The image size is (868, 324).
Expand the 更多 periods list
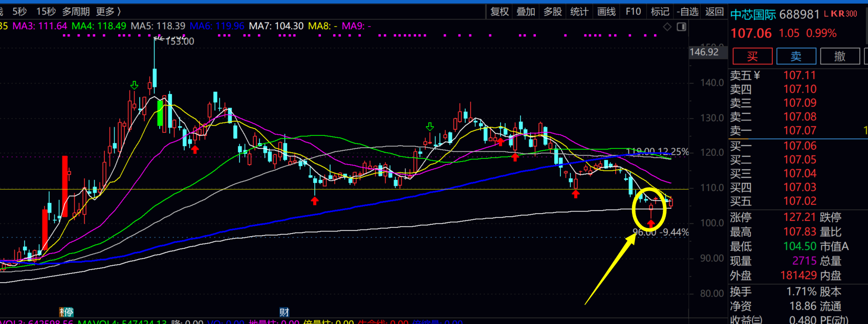(x=108, y=11)
